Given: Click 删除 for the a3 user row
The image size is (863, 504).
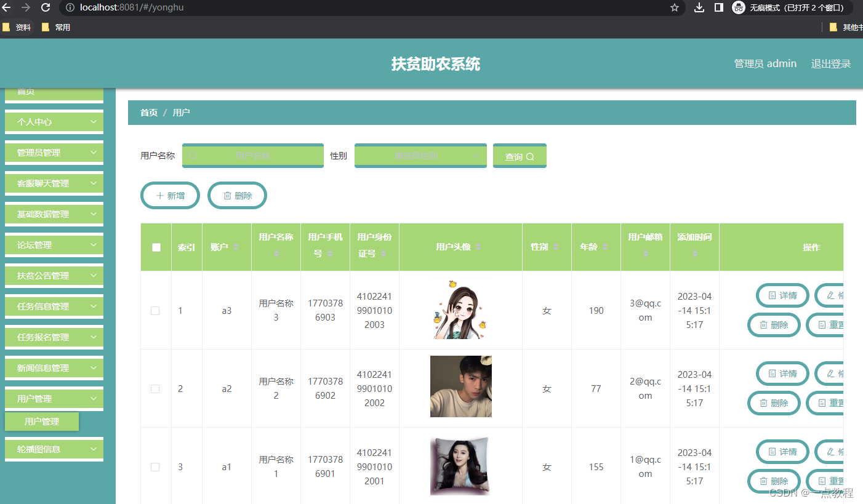Looking at the screenshot, I should point(774,324).
